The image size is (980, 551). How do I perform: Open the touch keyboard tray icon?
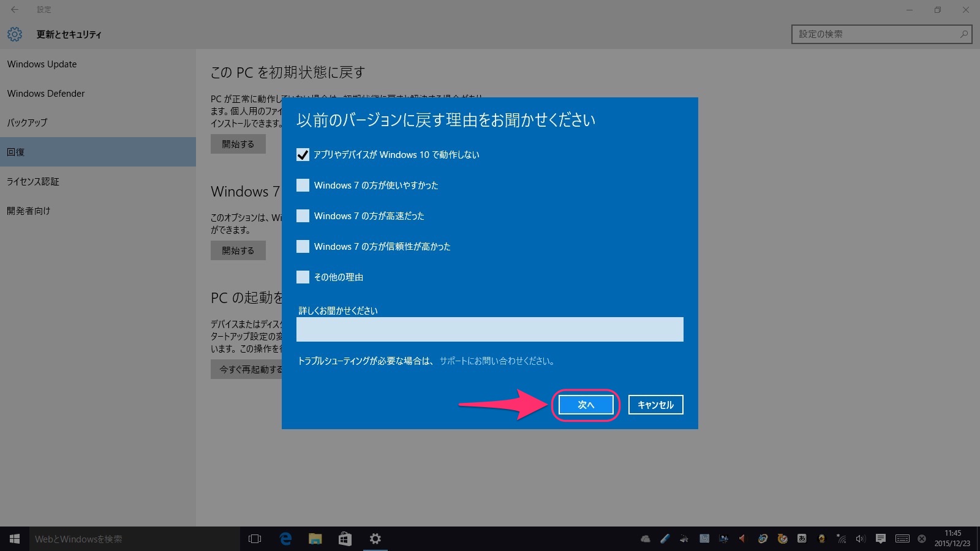click(x=902, y=539)
